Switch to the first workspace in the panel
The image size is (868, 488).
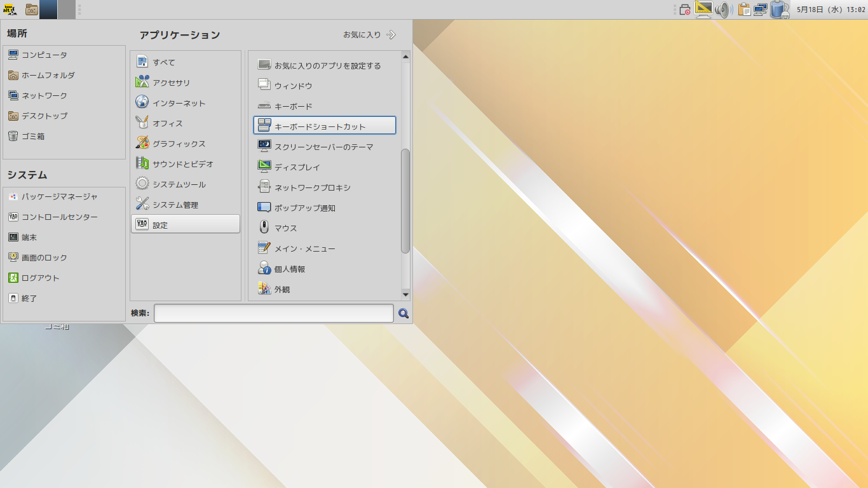(x=48, y=10)
